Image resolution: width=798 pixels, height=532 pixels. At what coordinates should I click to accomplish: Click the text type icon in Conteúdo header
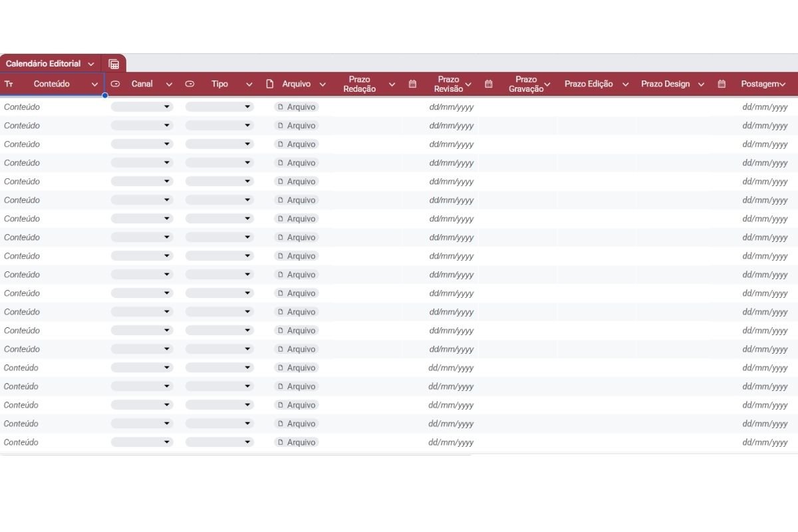pyautogui.click(x=9, y=84)
